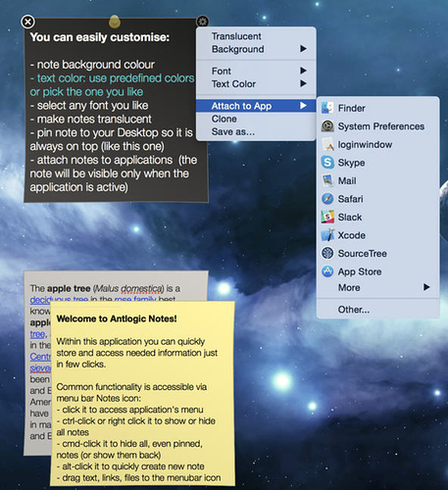Image resolution: width=448 pixels, height=490 pixels.
Task: Open the gear settings icon on the dark note
Action: (203, 22)
